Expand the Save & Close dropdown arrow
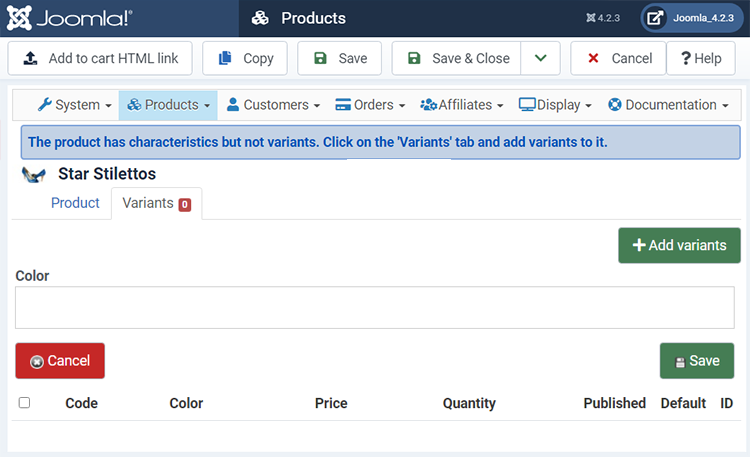The image size is (750, 458). [540, 58]
